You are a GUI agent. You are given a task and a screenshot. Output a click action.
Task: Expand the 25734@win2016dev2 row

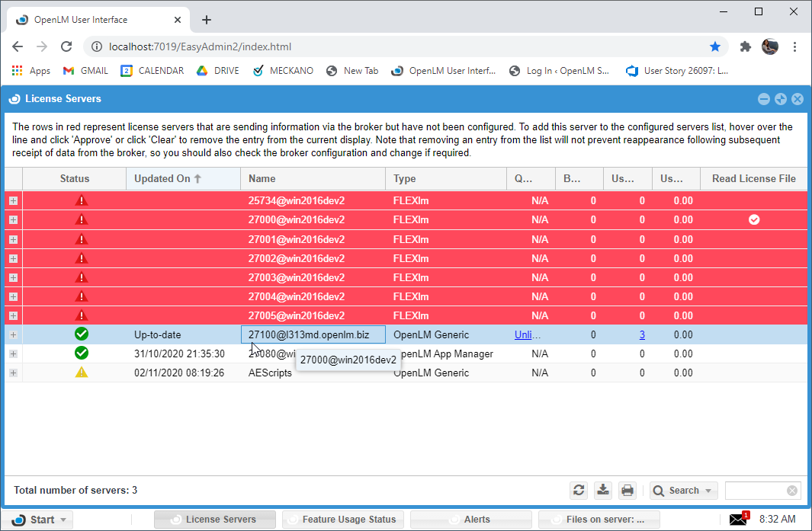coord(13,200)
